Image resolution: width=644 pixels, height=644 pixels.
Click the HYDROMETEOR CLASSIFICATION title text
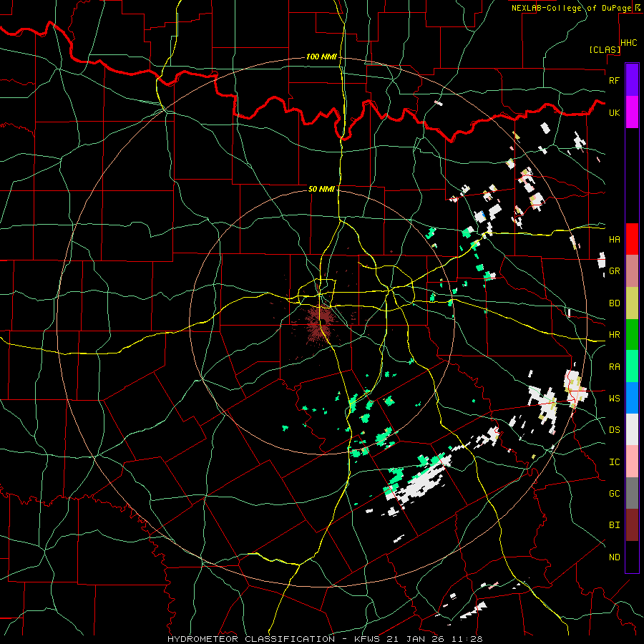pos(251,639)
